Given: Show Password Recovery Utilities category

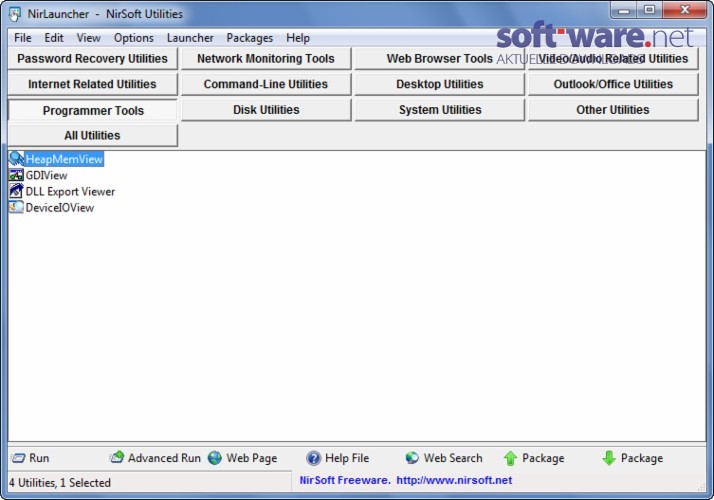Looking at the screenshot, I should click(92, 58).
